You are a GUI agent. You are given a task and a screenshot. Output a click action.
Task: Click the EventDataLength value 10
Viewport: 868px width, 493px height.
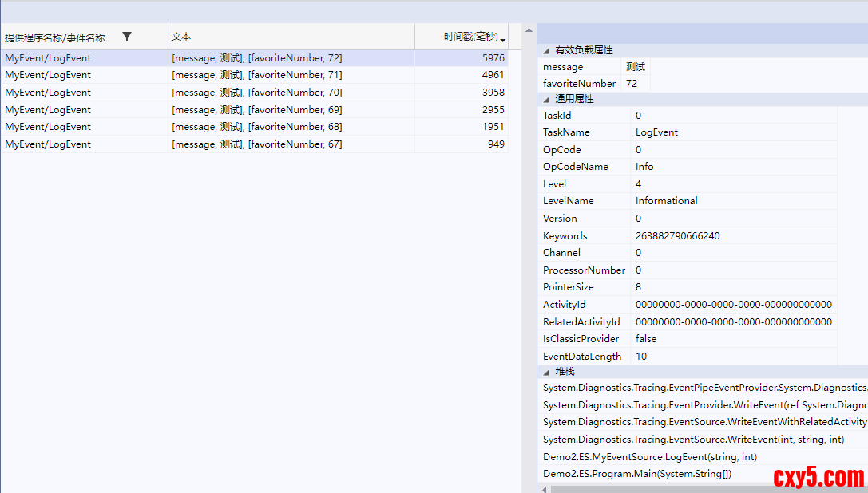641,357
